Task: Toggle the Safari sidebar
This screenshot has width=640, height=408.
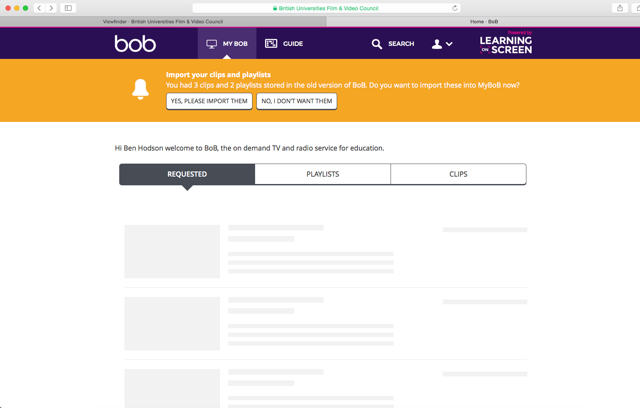Action: tap(68, 8)
